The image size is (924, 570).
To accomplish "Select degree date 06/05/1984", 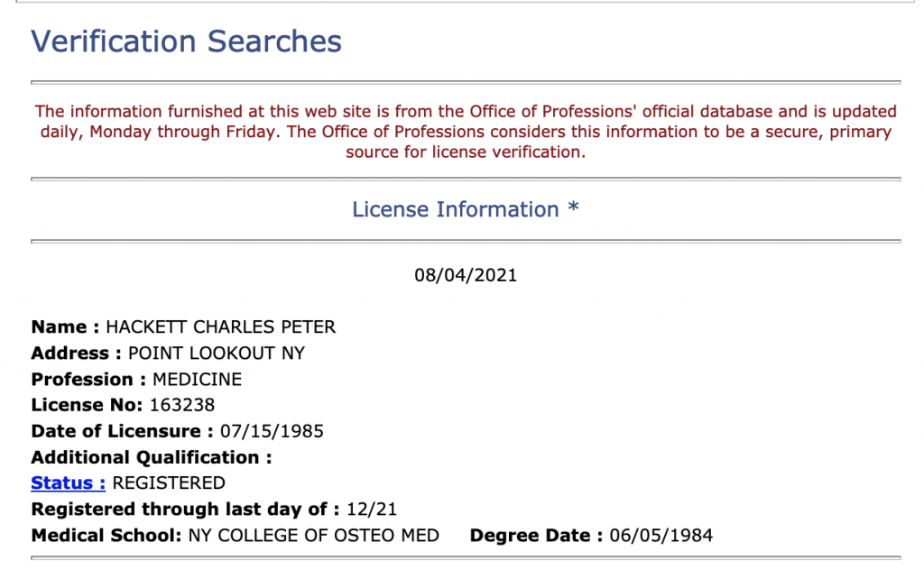I will click(x=661, y=535).
